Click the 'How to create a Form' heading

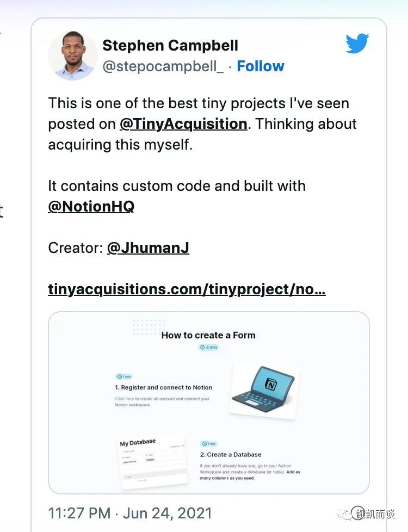(208, 335)
